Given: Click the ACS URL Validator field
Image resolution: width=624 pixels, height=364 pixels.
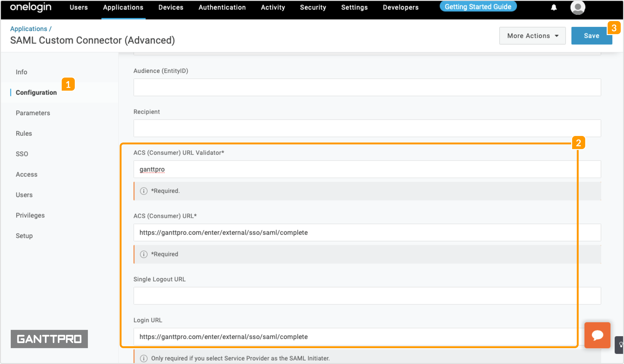Looking at the screenshot, I should (x=367, y=169).
